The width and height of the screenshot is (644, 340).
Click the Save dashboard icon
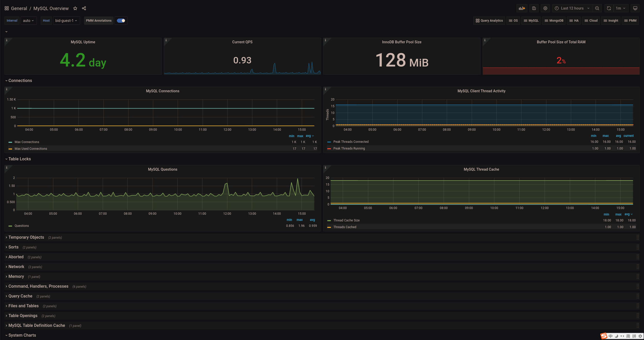(x=534, y=8)
